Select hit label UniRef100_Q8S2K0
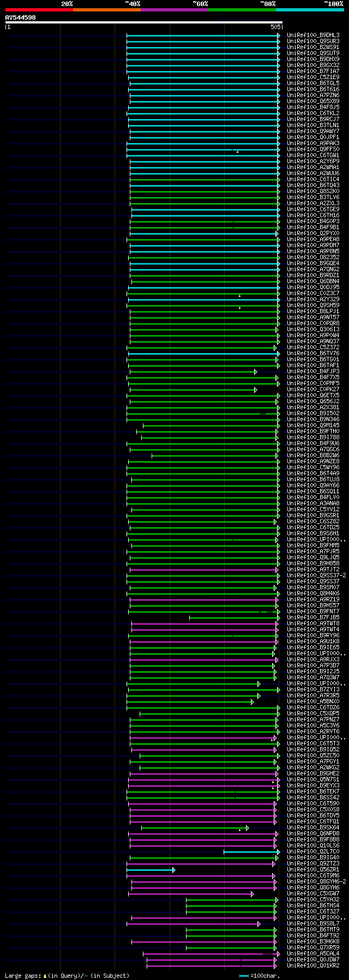Image resolution: width=349 pixels, height=980 pixels. (x=313, y=192)
